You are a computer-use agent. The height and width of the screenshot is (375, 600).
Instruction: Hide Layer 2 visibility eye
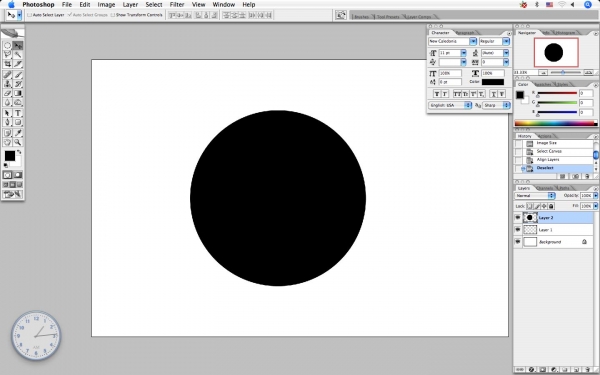518,217
